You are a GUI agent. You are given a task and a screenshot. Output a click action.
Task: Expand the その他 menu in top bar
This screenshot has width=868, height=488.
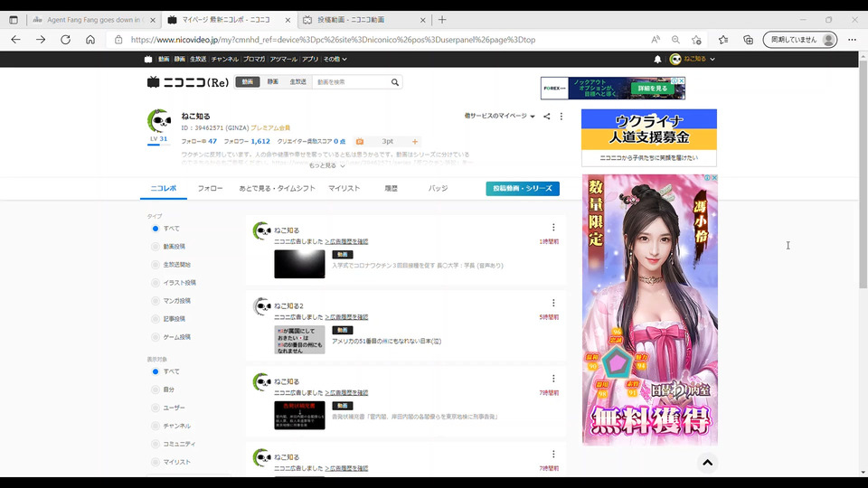335,60
